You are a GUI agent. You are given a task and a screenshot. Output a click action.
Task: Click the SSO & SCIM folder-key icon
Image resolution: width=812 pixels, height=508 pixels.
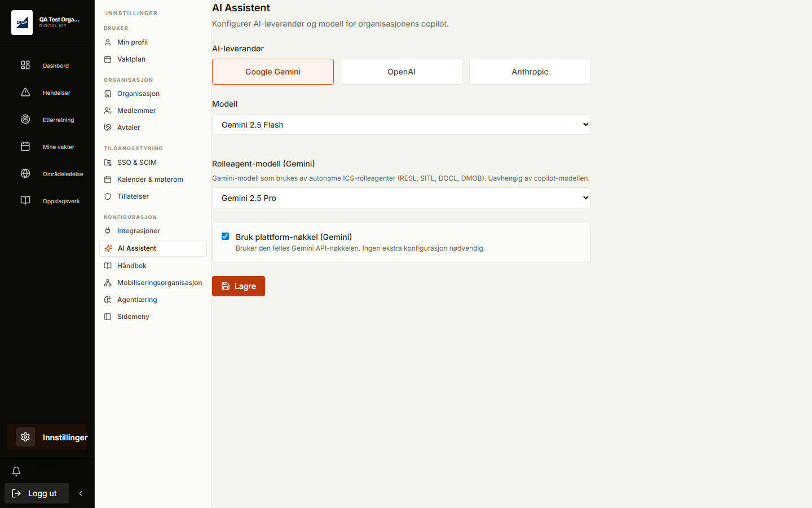pos(108,163)
